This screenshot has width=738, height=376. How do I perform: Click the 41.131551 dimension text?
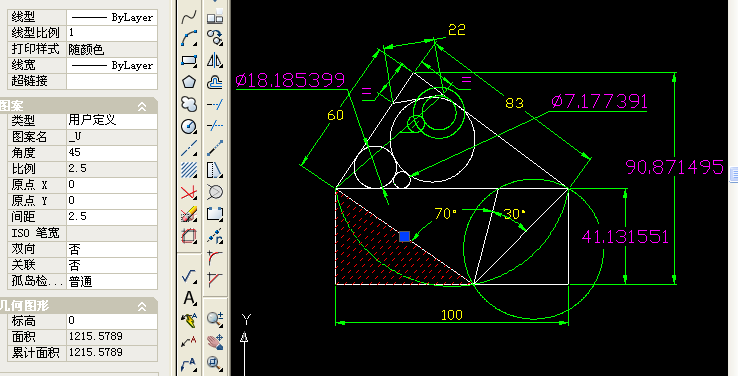coord(625,237)
